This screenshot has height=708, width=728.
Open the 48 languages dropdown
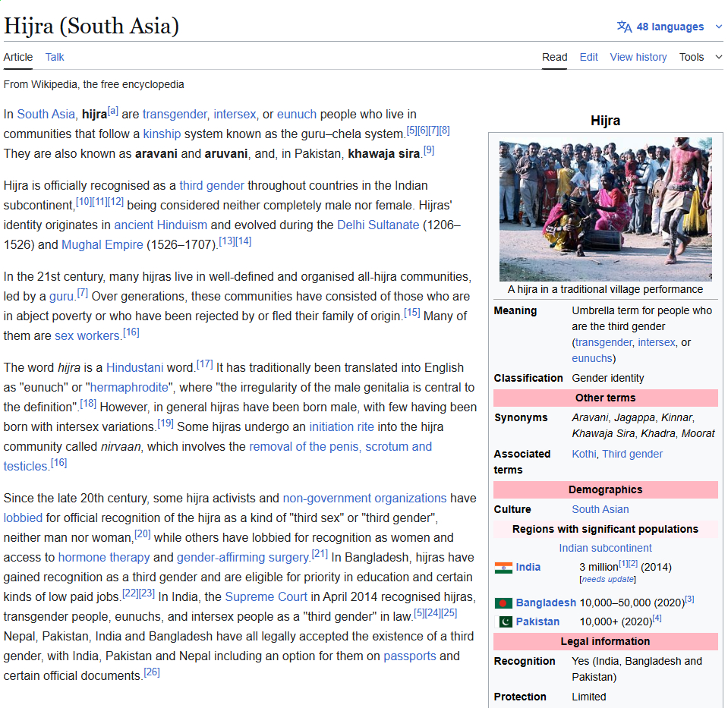[670, 27]
